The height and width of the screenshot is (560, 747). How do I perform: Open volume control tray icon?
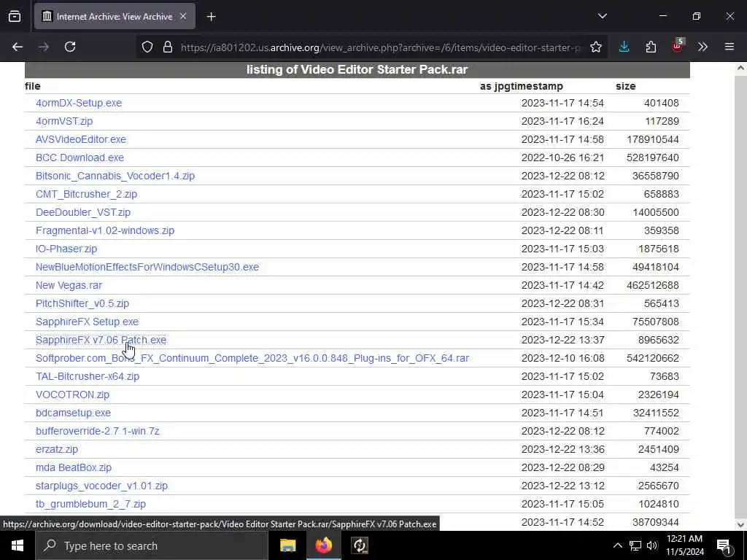pyautogui.click(x=651, y=545)
